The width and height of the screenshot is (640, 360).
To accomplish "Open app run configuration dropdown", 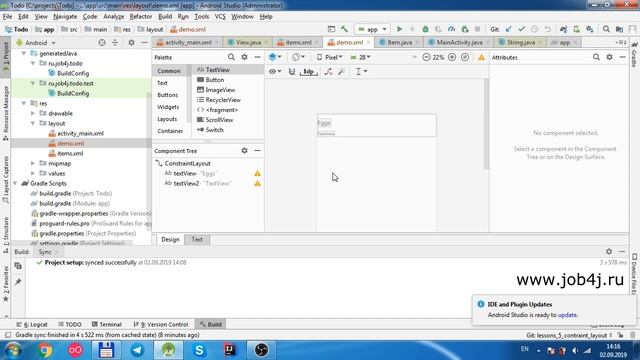I will (372, 29).
